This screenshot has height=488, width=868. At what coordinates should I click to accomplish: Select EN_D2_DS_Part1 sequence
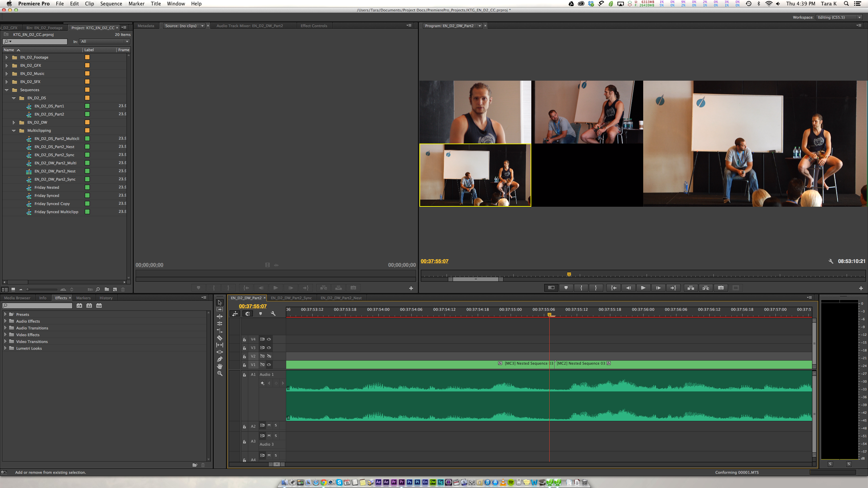49,106
